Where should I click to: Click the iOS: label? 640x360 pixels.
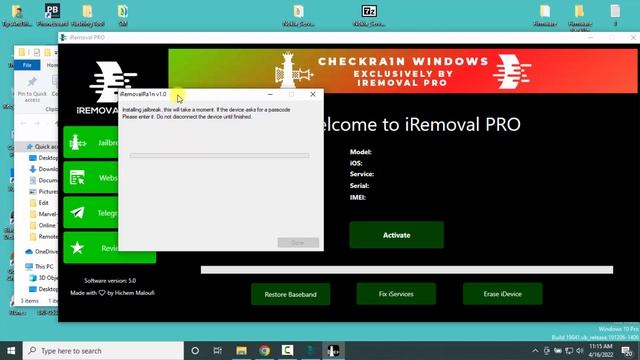click(356, 163)
